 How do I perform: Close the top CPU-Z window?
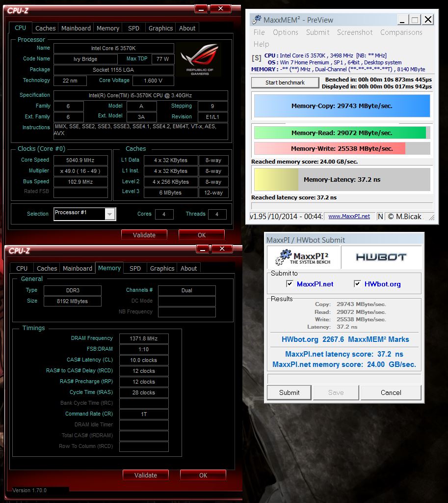(220, 9)
